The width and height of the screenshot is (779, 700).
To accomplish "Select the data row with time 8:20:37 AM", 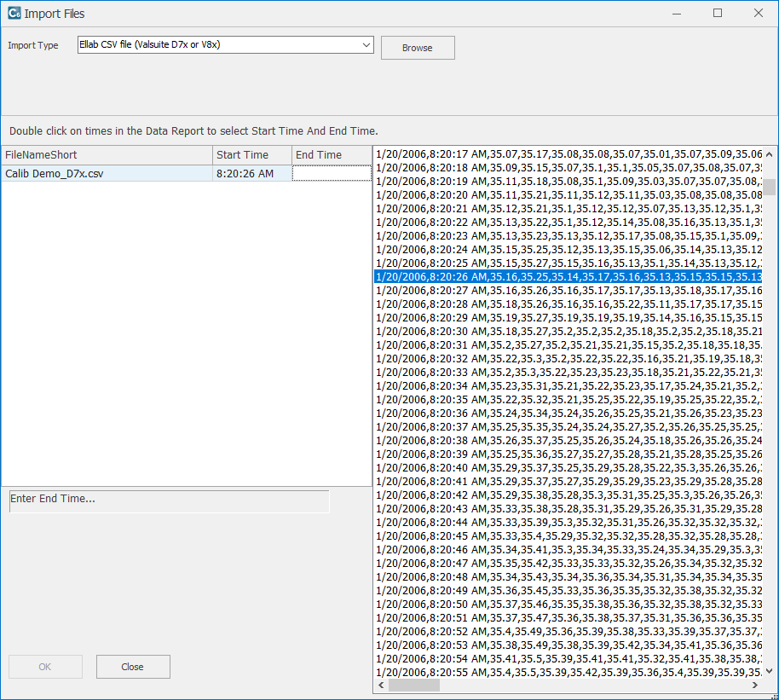I will 568,426.
